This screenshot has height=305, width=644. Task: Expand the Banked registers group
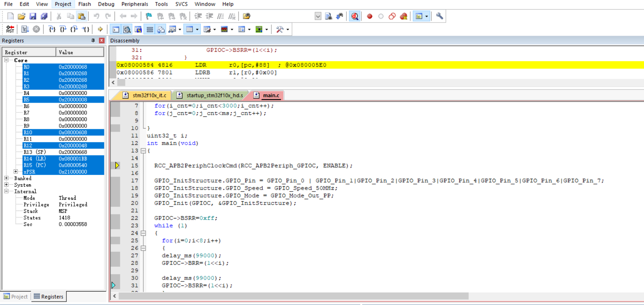click(x=6, y=178)
